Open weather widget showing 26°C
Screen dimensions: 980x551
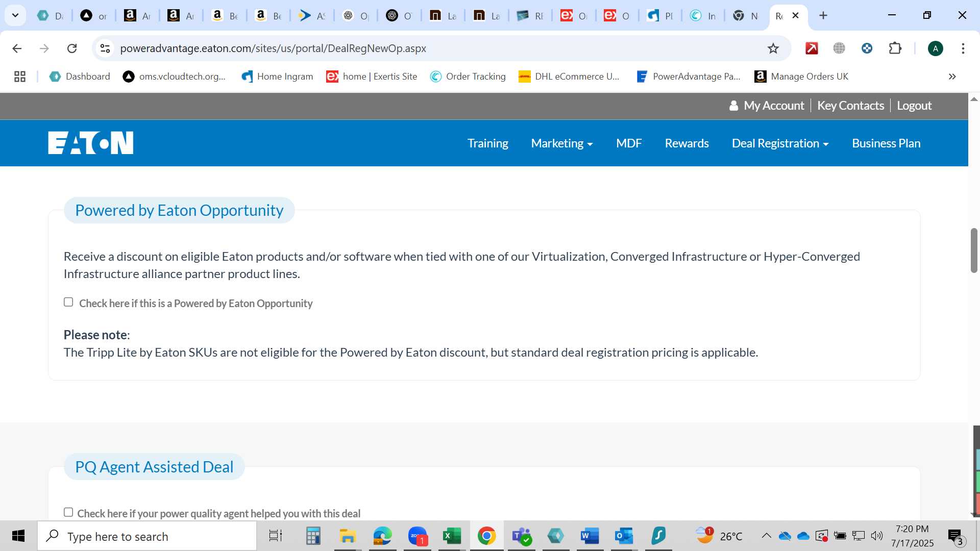coord(720,536)
